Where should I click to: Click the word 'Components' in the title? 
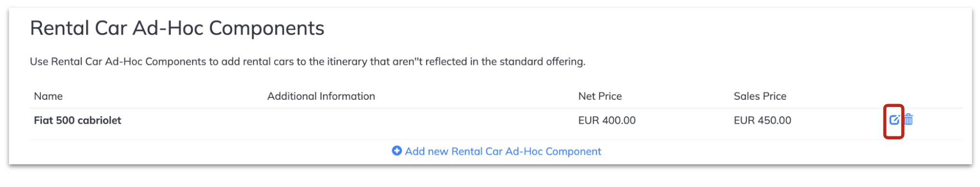(267, 29)
